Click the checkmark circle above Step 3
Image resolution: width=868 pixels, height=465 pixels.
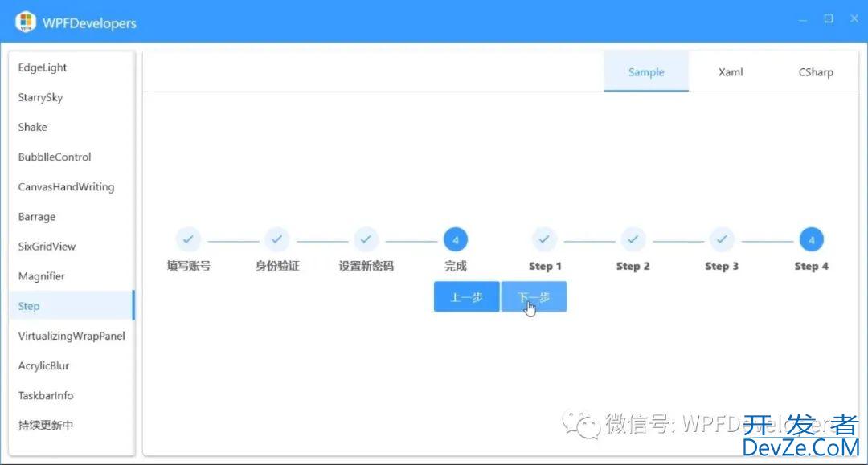click(x=722, y=239)
